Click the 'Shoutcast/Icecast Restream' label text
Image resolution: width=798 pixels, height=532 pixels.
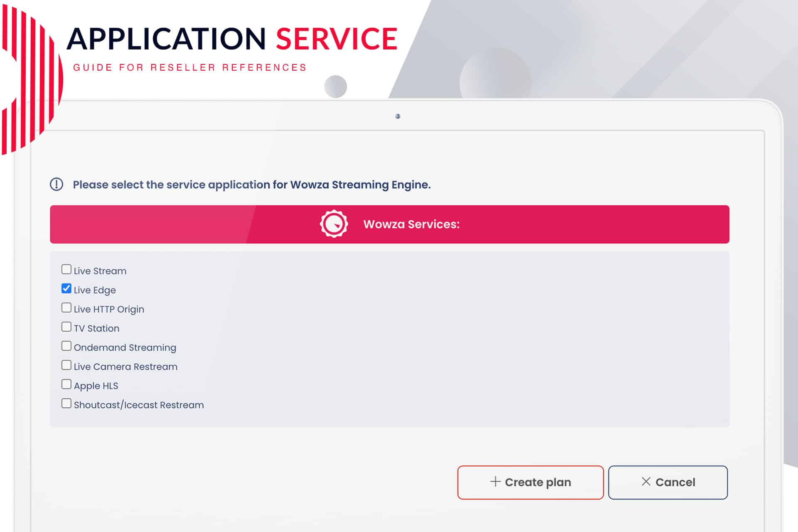coord(139,405)
